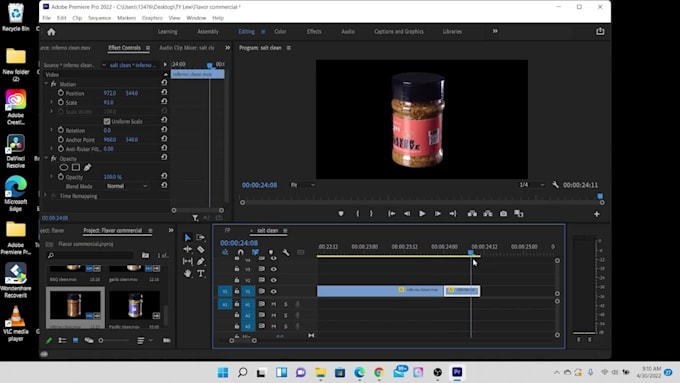
Task: Click the Home icon in Premiere
Action: pos(51,32)
